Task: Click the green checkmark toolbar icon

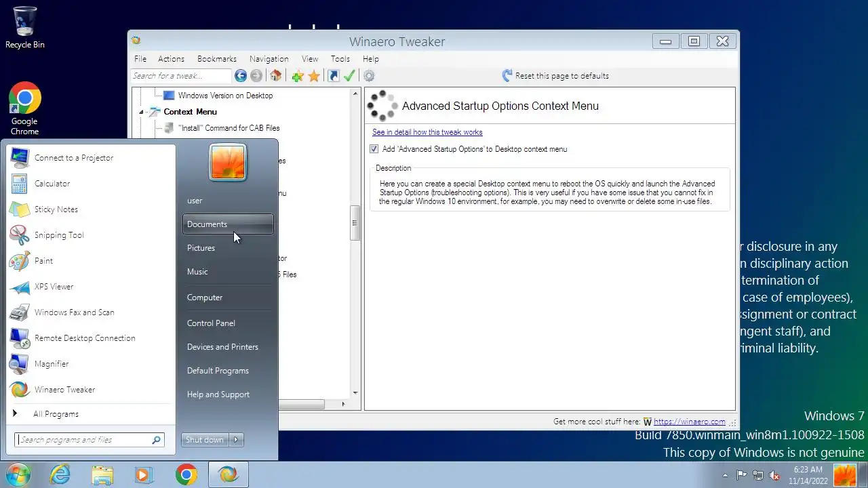Action: tap(349, 76)
